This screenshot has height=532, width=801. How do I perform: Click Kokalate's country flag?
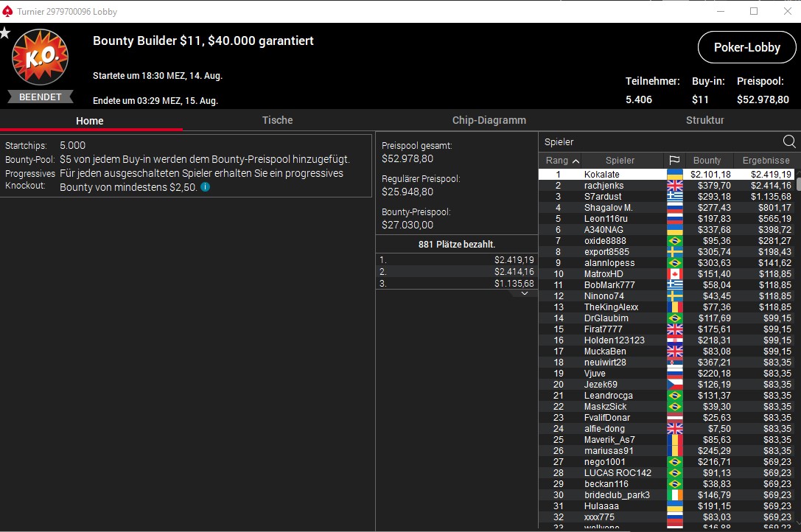[x=674, y=175]
